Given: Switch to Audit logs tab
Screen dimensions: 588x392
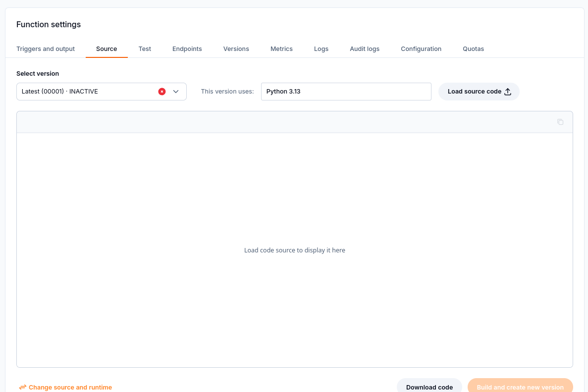Looking at the screenshot, I should (x=365, y=49).
